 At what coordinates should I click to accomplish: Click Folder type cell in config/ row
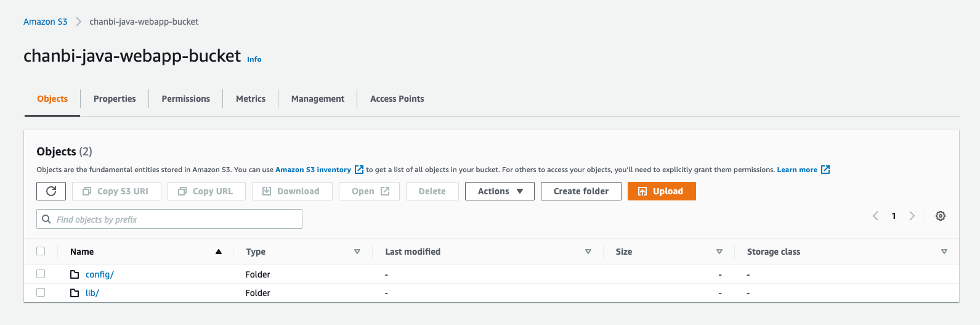258,274
